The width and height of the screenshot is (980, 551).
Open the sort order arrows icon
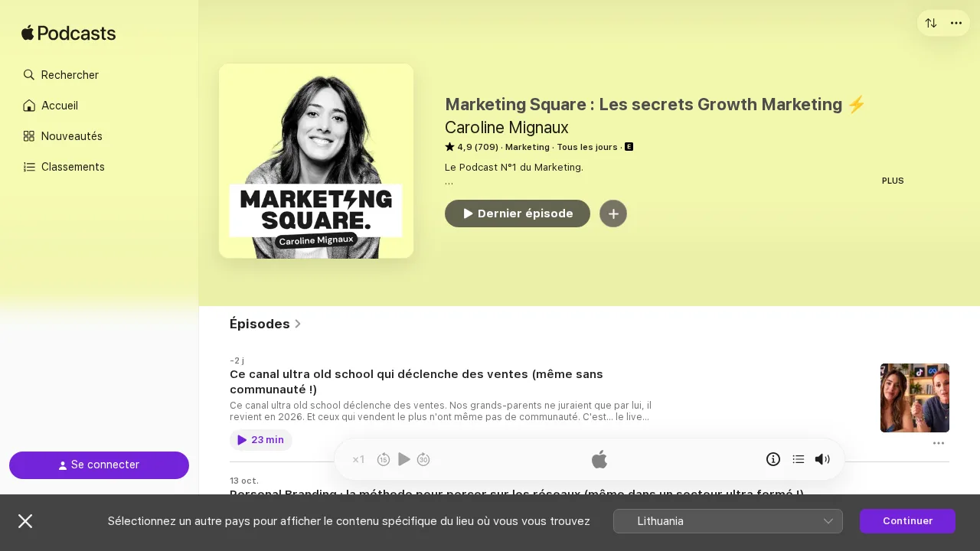pos(931,23)
